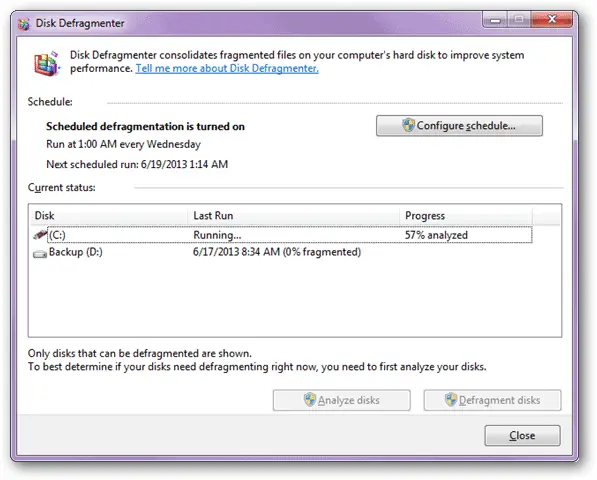Click the Backup D: drive icon
The width and height of the screenshot is (597, 480).
[x=40, y=253]
